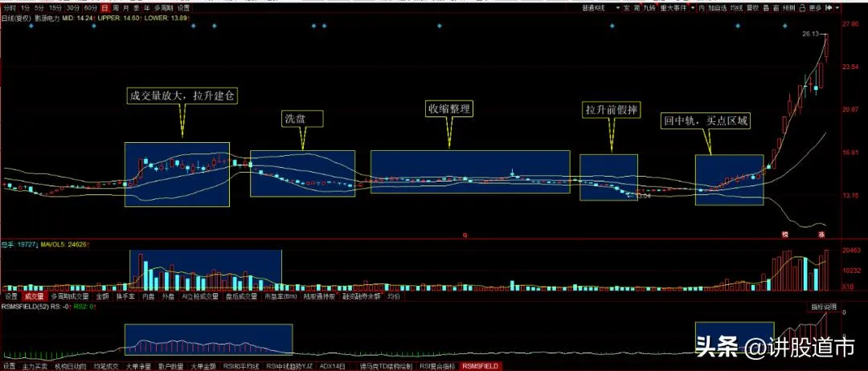Click the 叠 overlay icon in toolbar
868x371 pixels.
(x=765, y=8)
